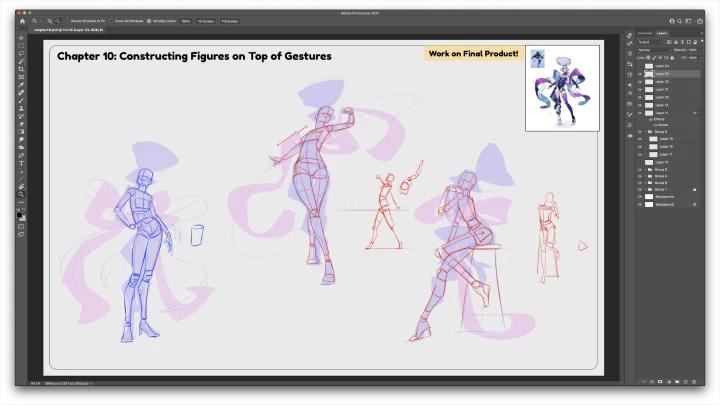Image resolution: width=720 pixels, height=405 pixels.
Task: Select the Gradient tool
Action: click(x=21, y=132)
